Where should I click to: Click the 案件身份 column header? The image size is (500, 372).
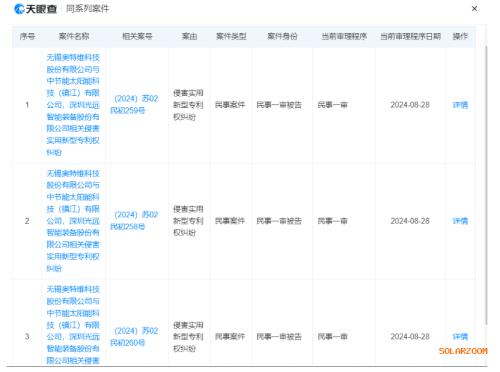pos(282,36)
